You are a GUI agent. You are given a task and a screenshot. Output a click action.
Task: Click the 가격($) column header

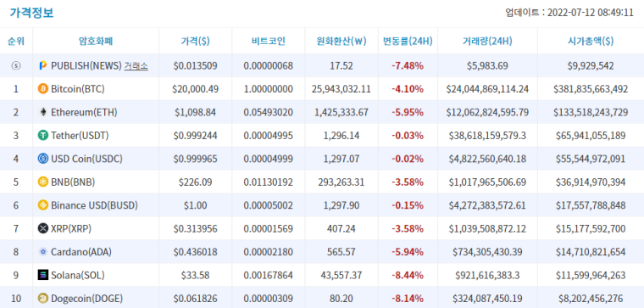(195, 41)
